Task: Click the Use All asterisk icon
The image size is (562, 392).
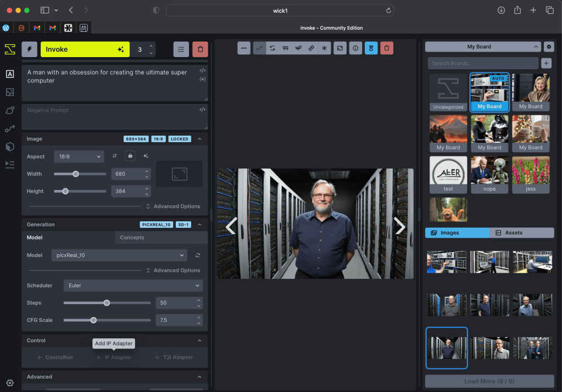Action: coord(325,48)
